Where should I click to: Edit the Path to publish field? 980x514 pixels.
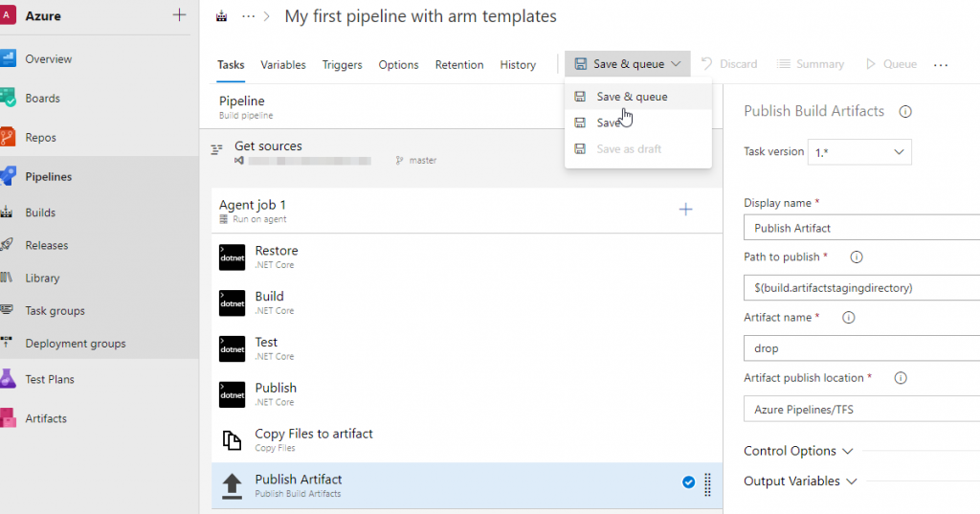click(861, 288)
